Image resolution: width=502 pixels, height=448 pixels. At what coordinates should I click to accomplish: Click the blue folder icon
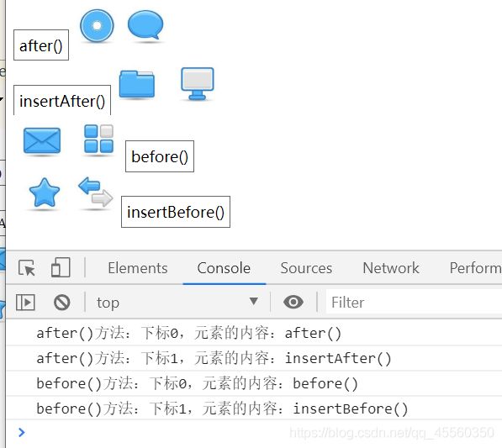tap(137, 84)
